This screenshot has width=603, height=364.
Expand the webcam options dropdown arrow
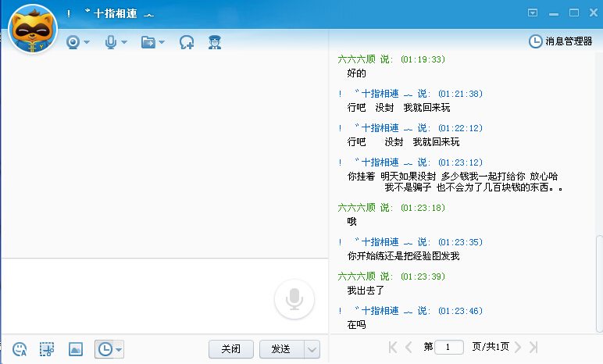pos(87,42)
